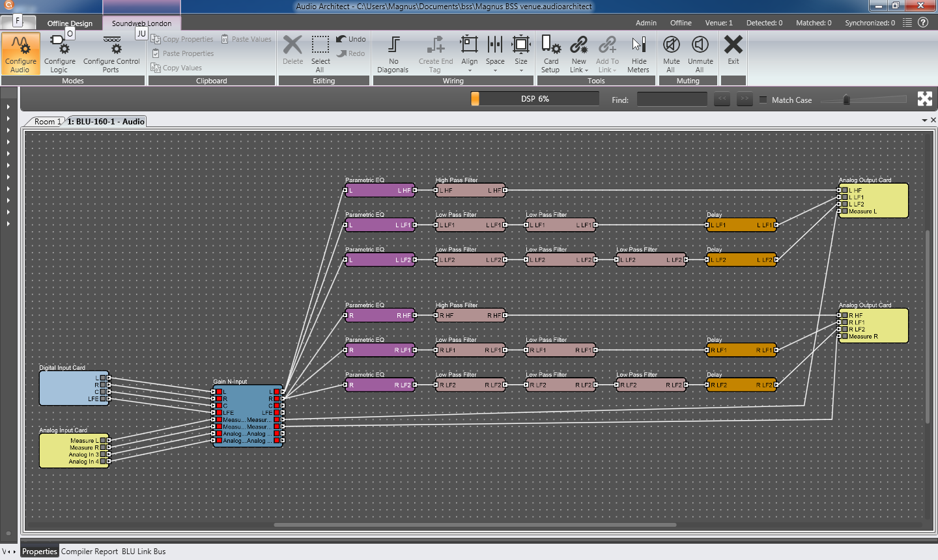Viewport: 938px width, 560px height.
Task: Click the vertical canvas scrollbar
Action: coord(928,327)
